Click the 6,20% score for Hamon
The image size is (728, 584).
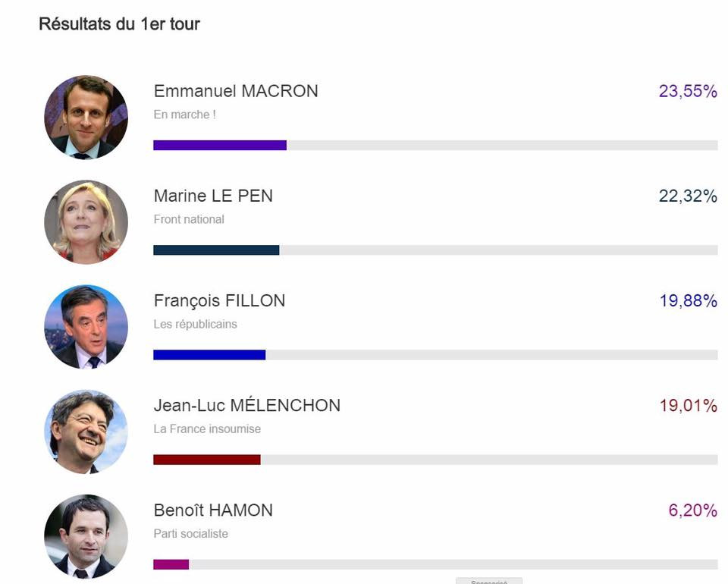click(x=693, y=510)
